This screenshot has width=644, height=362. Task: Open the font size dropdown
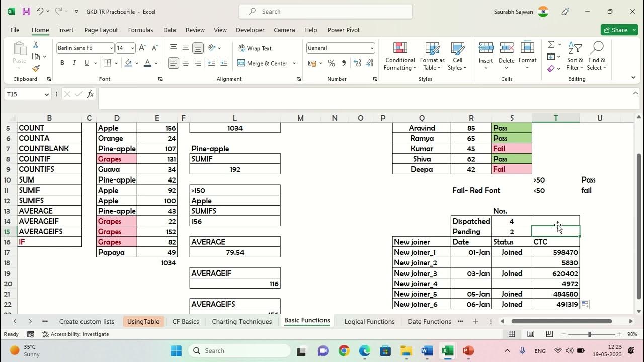133,48
